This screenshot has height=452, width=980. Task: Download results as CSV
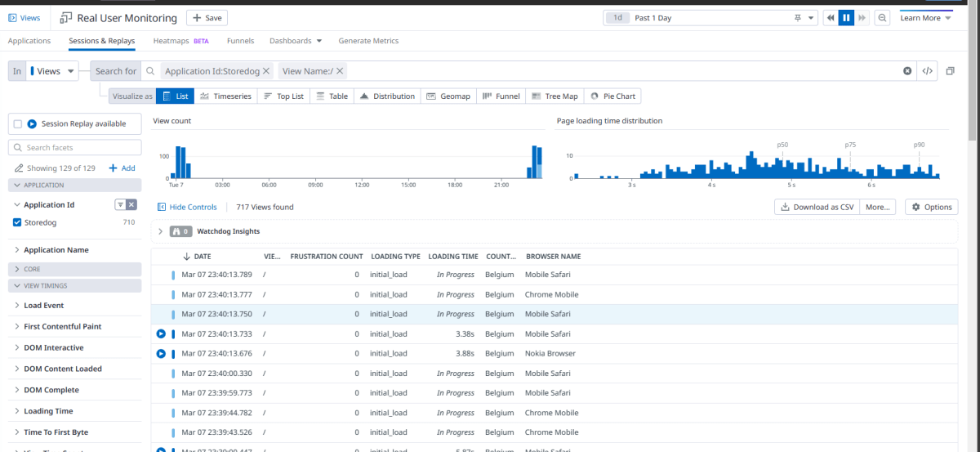(817, 208)
